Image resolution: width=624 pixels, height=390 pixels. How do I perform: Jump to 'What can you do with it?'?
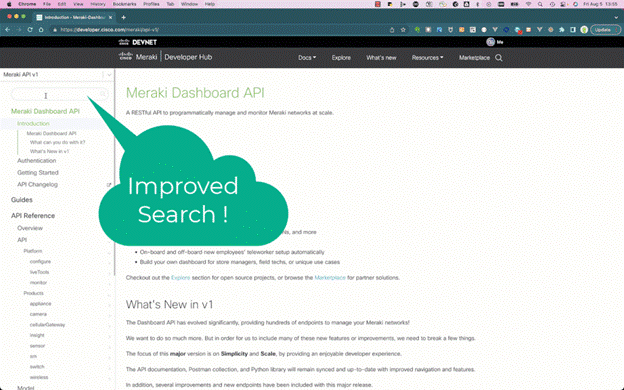[x=57, y=142]
